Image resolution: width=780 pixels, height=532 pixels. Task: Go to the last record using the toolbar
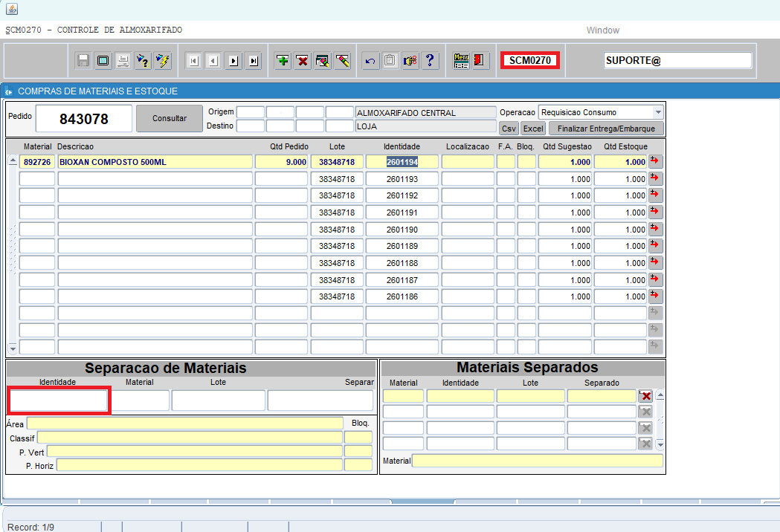click(x=254, y=61)
